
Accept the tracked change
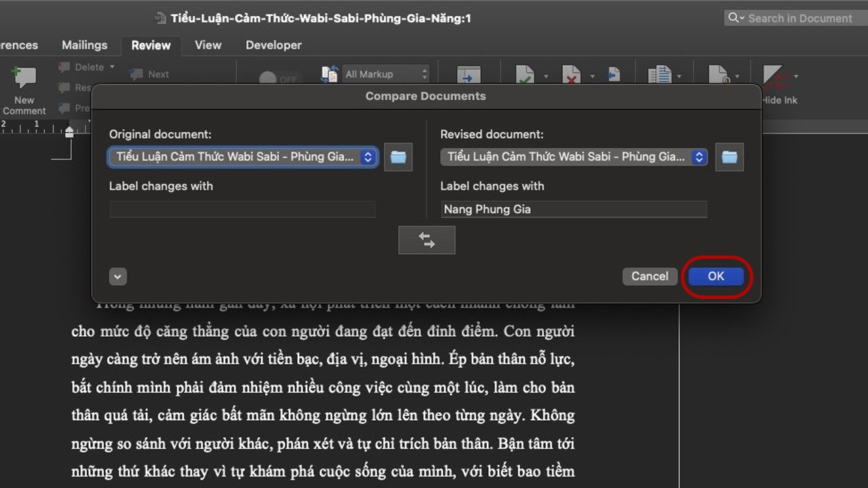pyautogui.click(x=525, y=75)
